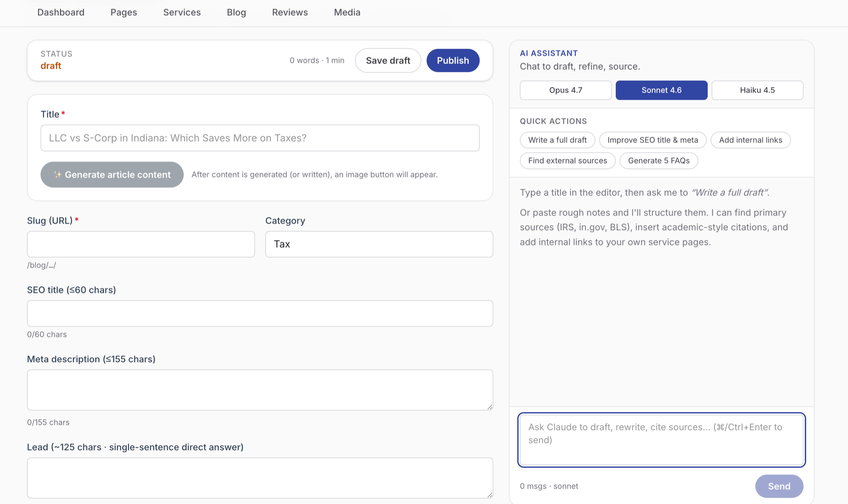Click the "QUICK ACTIONS" label

[x=553, y=121]
